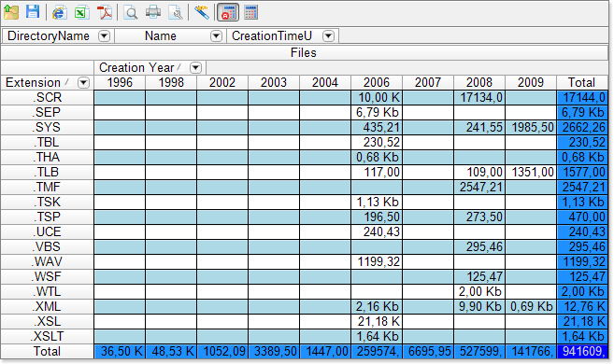Select the 1996 column header

coord(120,82)
